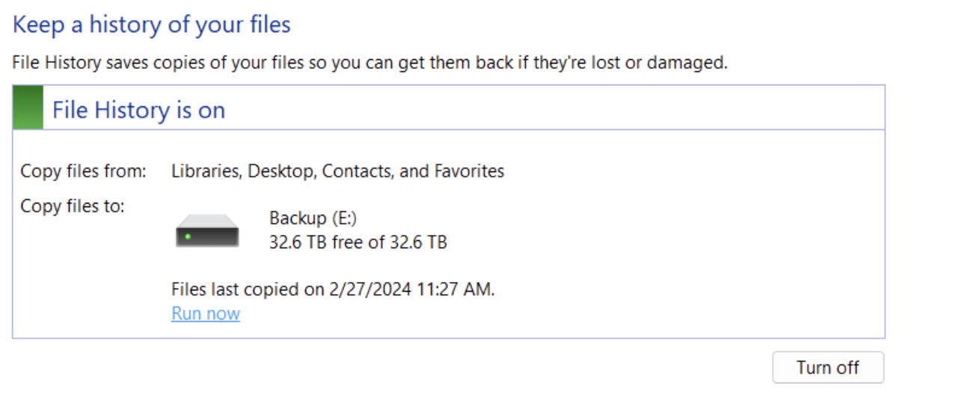
Task: Click the 'Keep a history of your files' heading
Action: pos(152,25)
